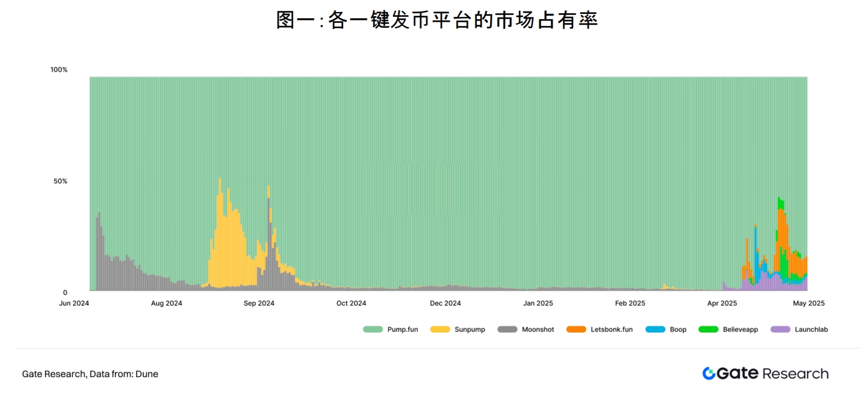Screen dimensions: 868x394
Task: Click the chart title 图一:各一键发币平台的市场占有率
Action: (x=436, y=20)
